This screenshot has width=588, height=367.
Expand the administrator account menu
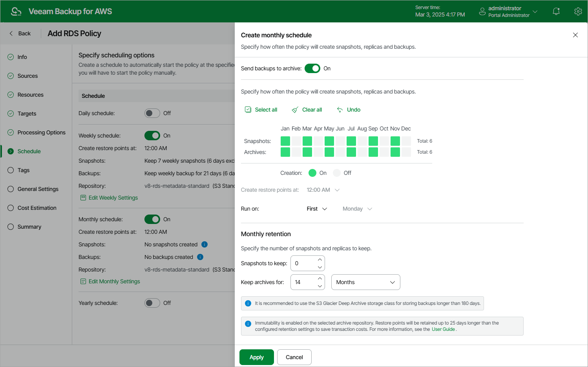pyautogui.click(x=508, y=11)
